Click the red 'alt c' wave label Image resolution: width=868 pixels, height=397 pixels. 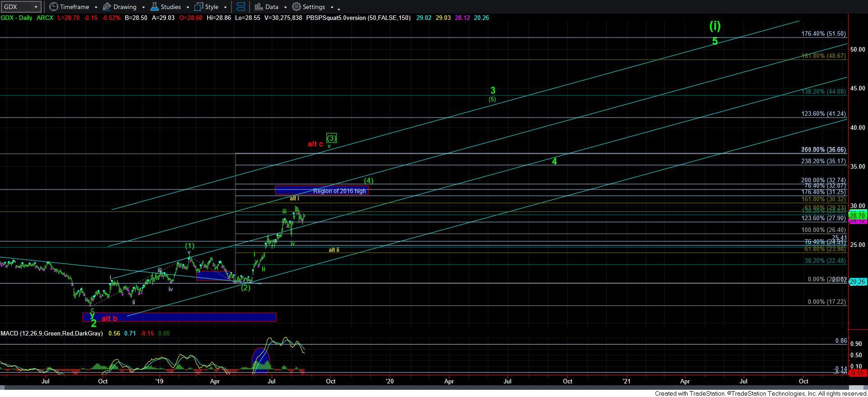pos(315,144)
